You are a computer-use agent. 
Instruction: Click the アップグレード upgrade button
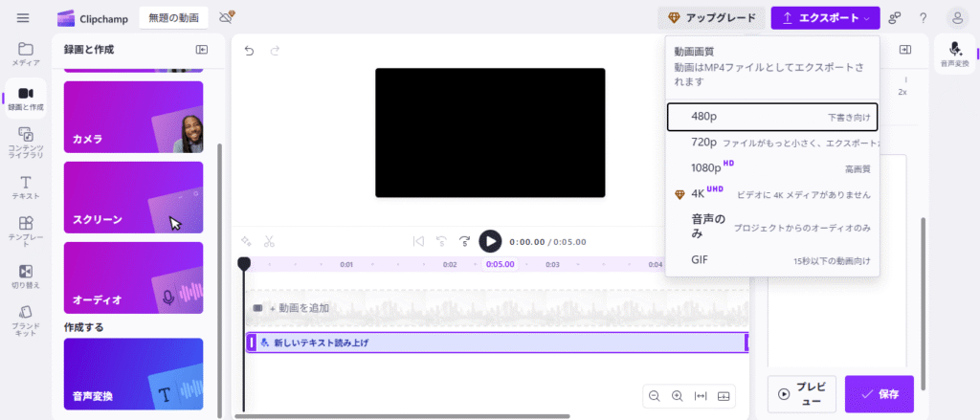(x=712, y=18)
